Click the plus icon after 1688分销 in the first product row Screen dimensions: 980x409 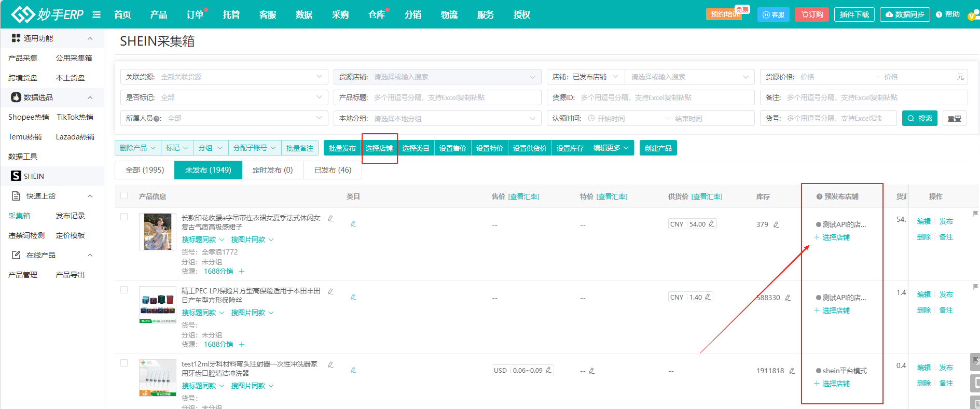pos(242,271)
